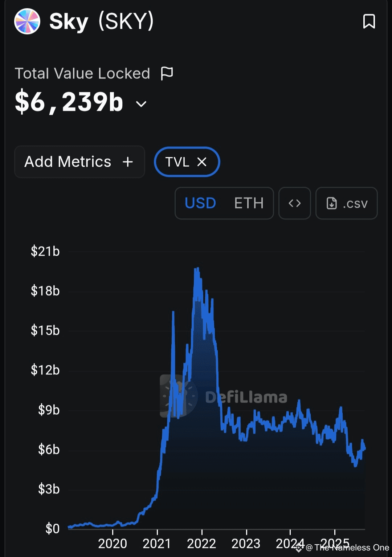Bookmark the Sky protocol page

[x=369, y=21]
